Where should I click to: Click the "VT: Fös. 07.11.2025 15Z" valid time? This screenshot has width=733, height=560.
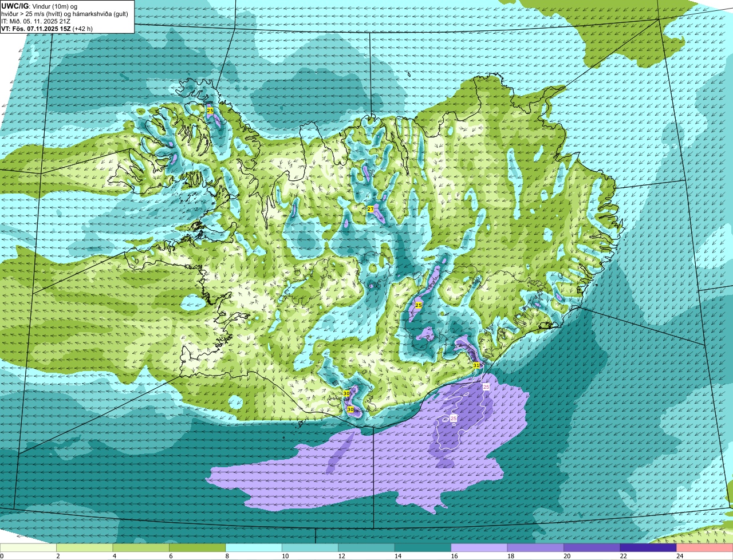[x=36, y=29]
